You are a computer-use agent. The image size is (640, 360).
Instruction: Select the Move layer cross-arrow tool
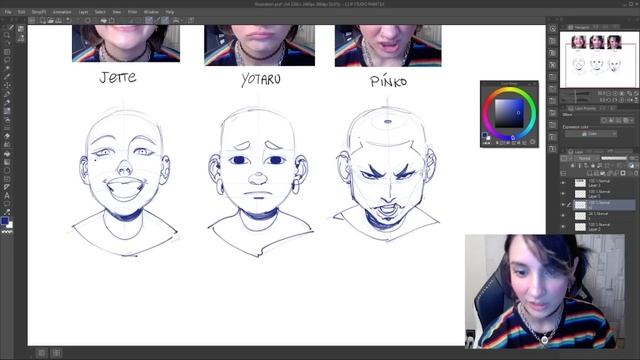(x=7, y=84)
